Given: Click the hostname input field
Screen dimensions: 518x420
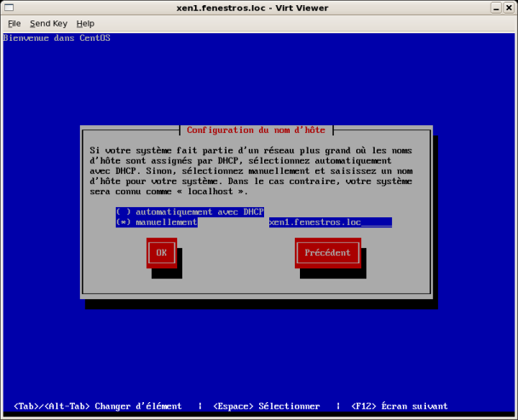Looking at the screenshot, I should tap(331, 222).
